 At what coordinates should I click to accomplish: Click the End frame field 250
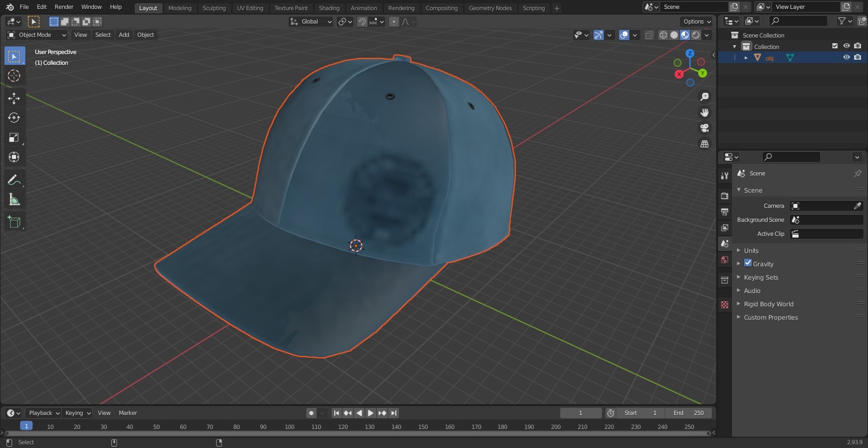pos(688,413)
